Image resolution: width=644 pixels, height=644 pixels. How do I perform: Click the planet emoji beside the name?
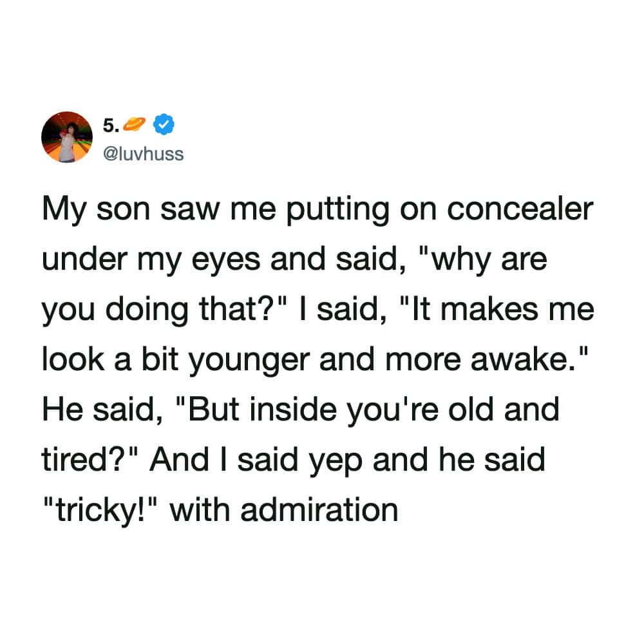click(138, 125)
